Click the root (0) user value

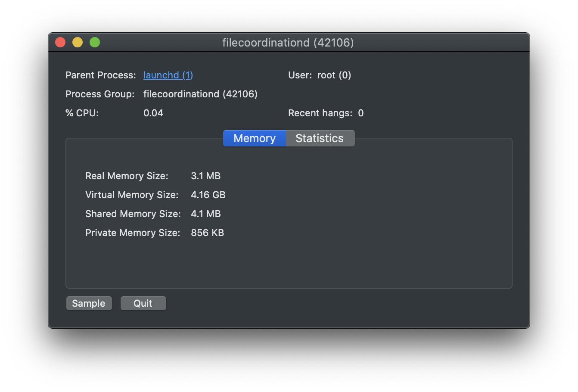[x=334, y=75]
